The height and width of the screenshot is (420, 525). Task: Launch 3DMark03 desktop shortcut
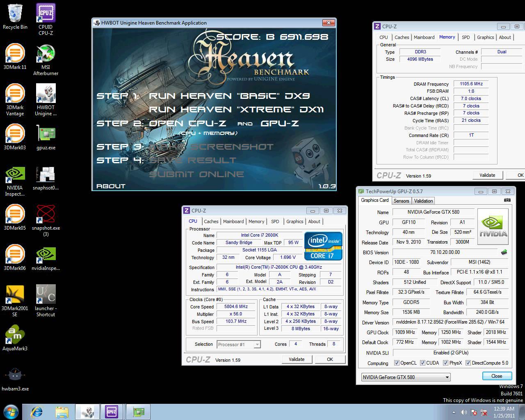[15, 137]
